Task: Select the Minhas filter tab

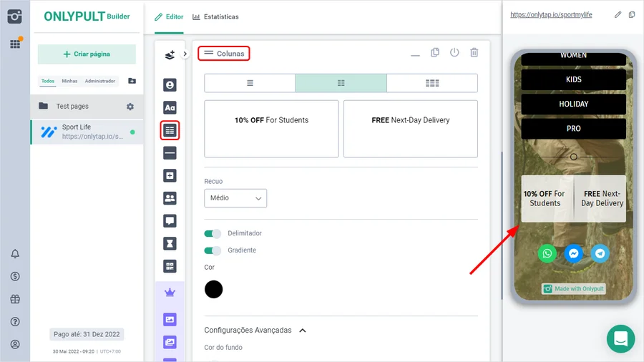Action: tap(69, 81)
